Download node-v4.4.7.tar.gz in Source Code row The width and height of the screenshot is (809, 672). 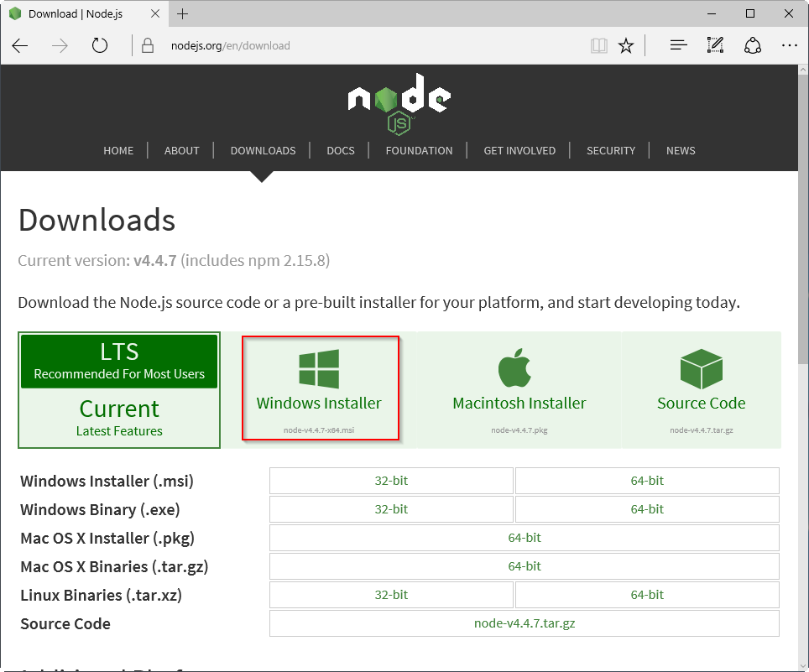[x=525, y=623]
